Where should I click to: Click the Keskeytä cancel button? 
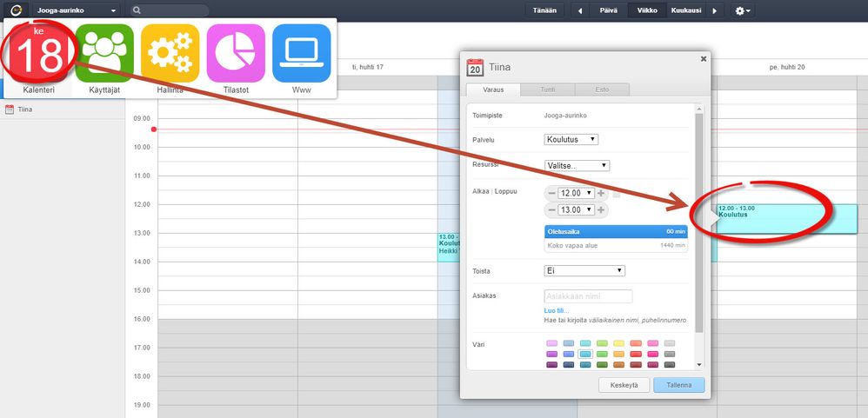click(624, 385)
